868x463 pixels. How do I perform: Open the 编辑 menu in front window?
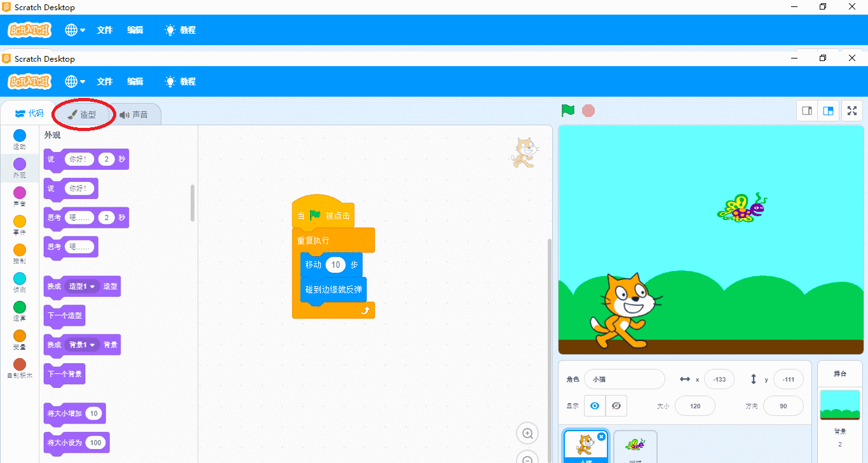[x=135, y=81]
